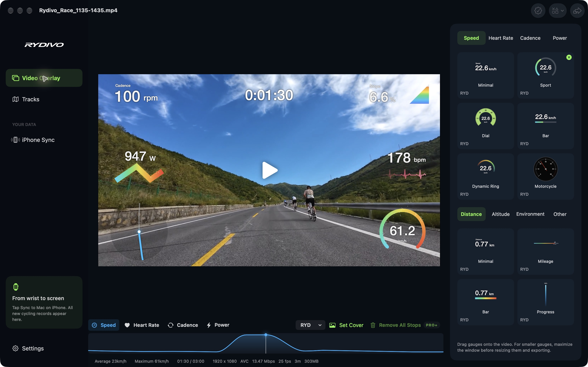
Task: Play the video preview
Action: tap(270, 170)
